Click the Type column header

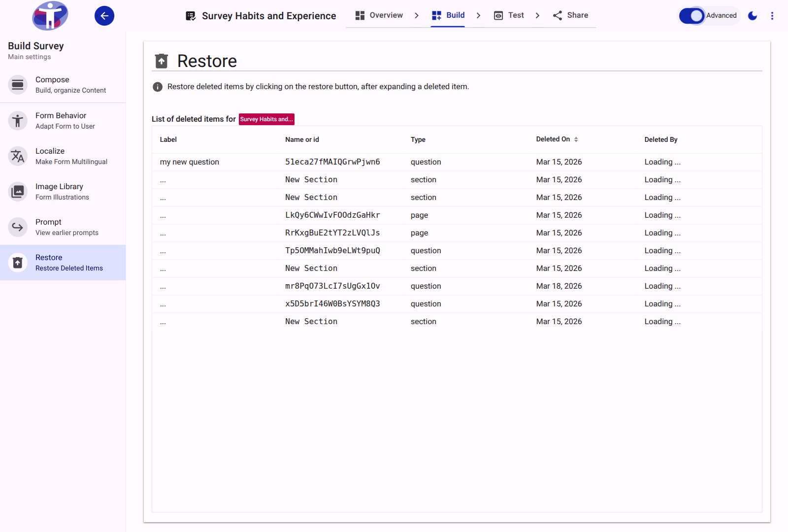pos(418,139)
